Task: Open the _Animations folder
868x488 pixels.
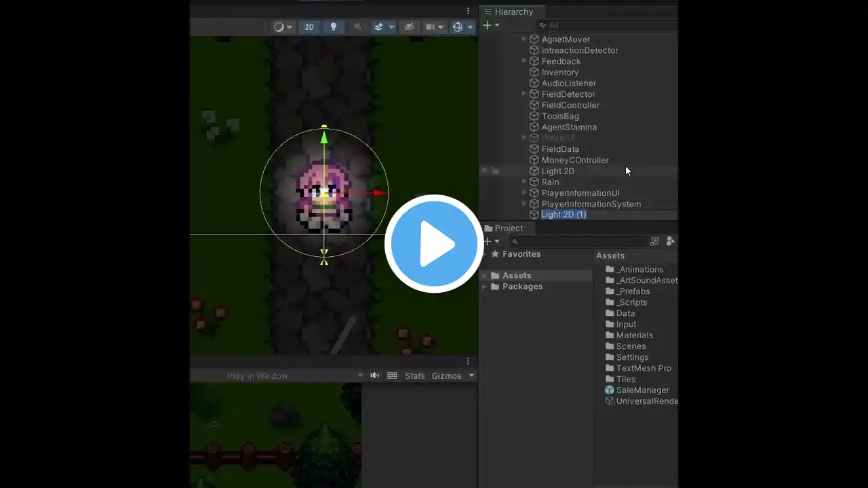Action: coord(634,269)
